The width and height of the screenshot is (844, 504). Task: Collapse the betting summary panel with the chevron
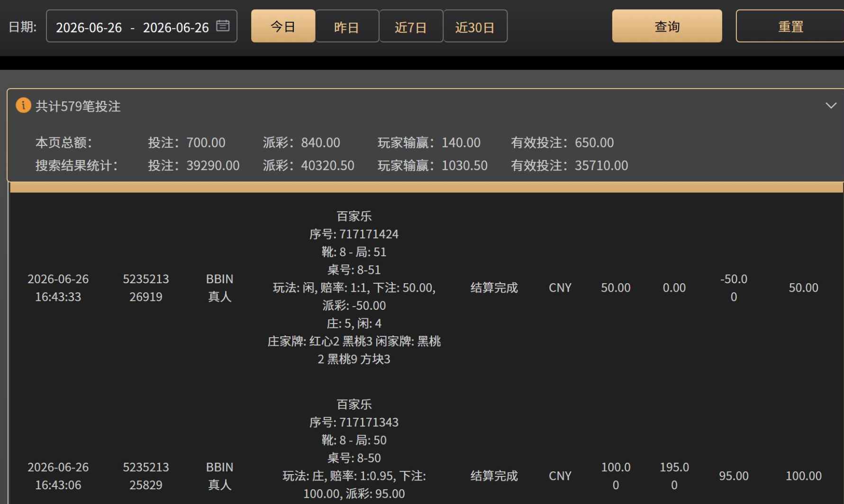point(831,106)
